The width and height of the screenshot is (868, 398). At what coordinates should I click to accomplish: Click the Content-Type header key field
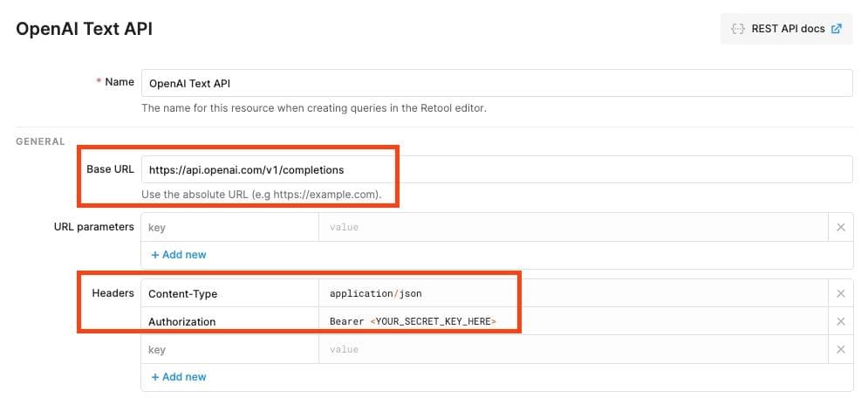click(229, 294)
